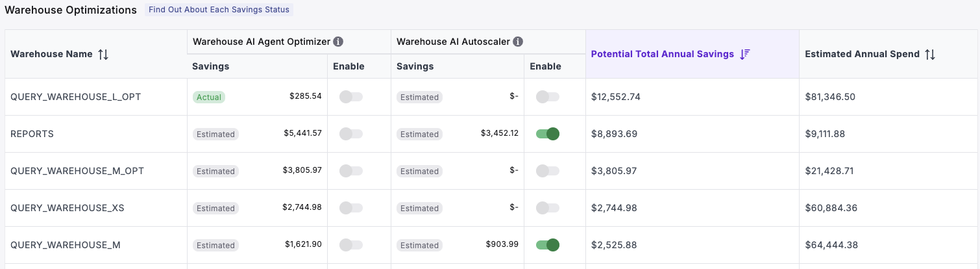Screen dimensions: 980x269
Task: Click Potential Total Annual Savings sort icon
Action: (745, 55)
